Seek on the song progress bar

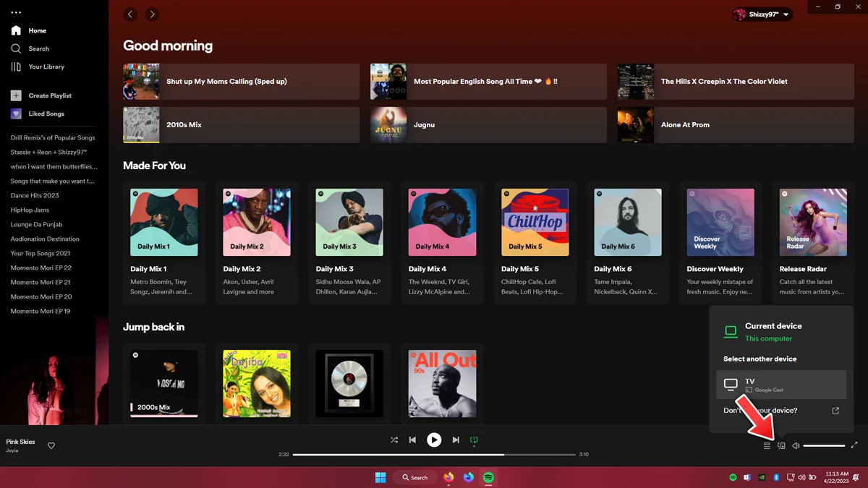(433, 455)
